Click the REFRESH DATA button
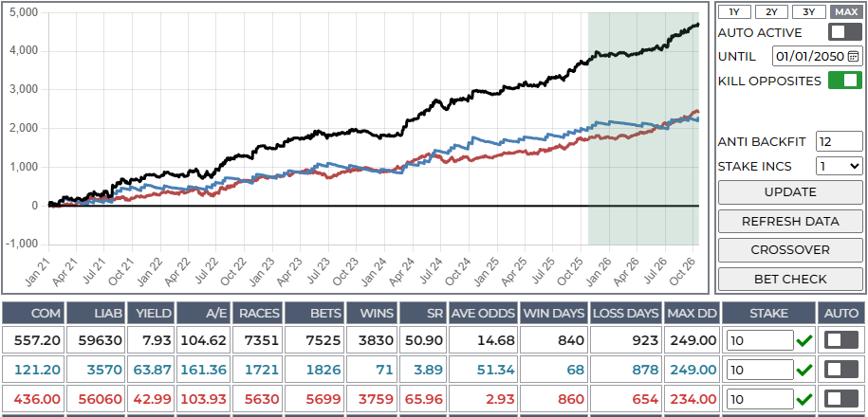Viewport: 868px width, 417px height. click(790, 221)
